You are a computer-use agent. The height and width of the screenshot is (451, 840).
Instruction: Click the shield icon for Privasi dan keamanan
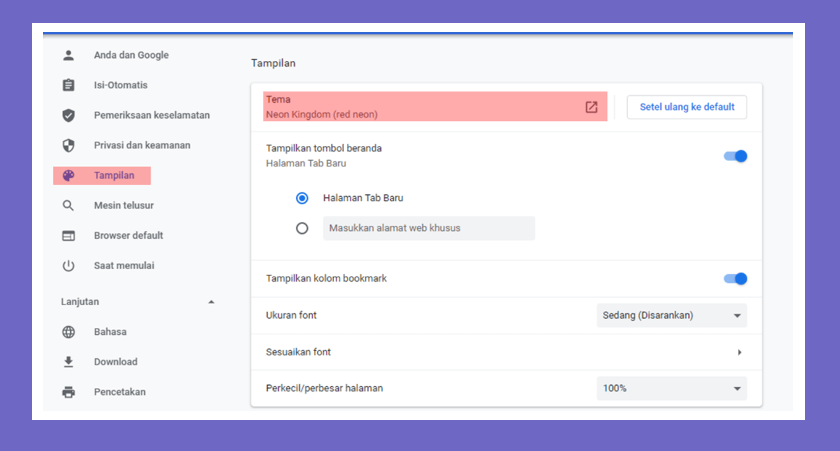click(69, 145)
